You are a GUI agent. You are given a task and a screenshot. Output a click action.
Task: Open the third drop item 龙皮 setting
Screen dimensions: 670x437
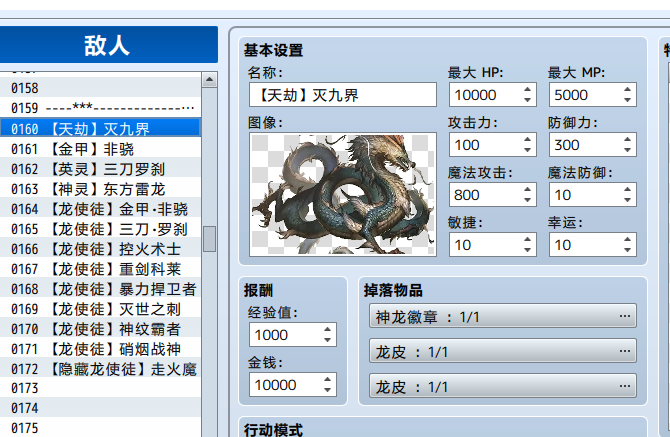click(503, 386)
